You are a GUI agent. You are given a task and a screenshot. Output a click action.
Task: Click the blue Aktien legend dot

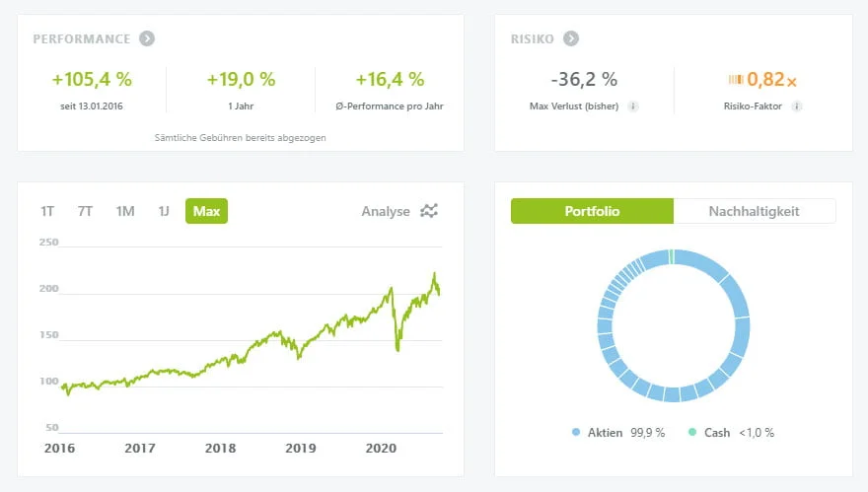click(x=576, y=432)
